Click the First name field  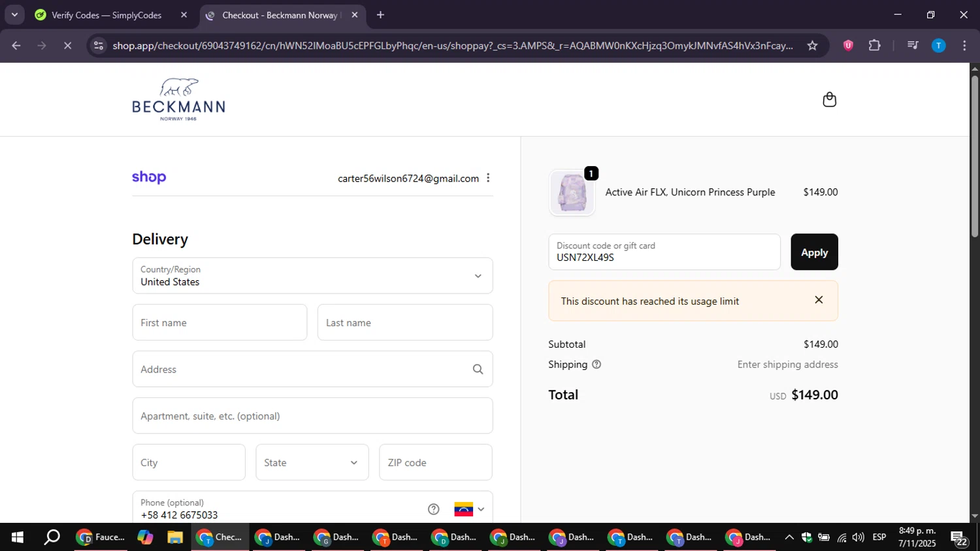tap(220, 322)
